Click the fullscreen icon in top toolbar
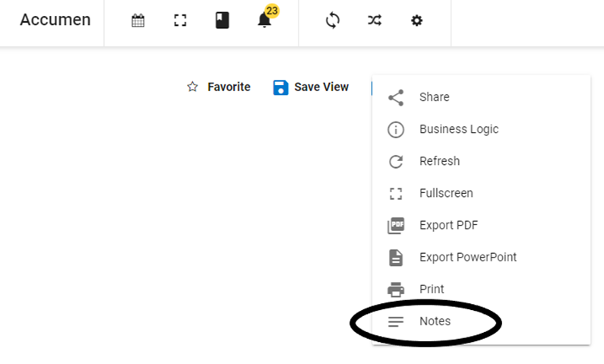The height and width of the screenshot is (364, 604). click(x=180, y=21)
